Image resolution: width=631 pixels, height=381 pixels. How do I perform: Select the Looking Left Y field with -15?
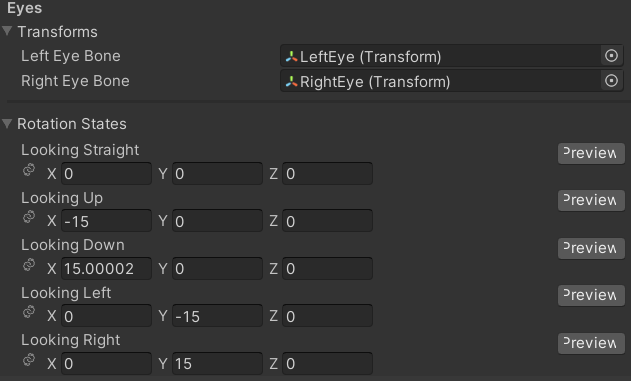coord(217,316)
